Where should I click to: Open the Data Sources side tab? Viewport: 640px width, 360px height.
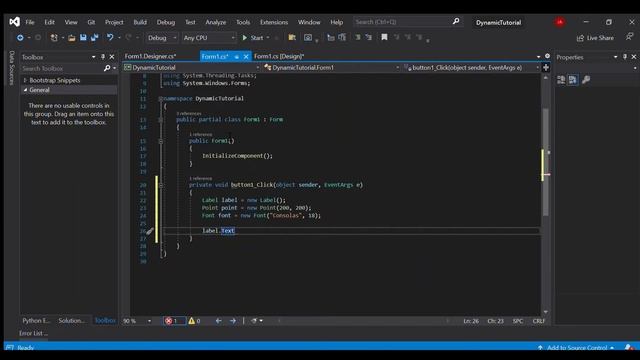11,68
